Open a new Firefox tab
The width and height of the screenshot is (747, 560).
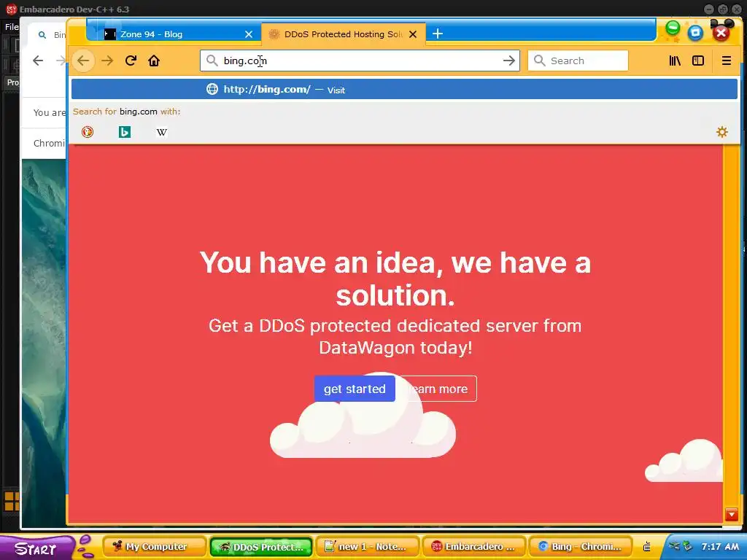coord(438,34)
